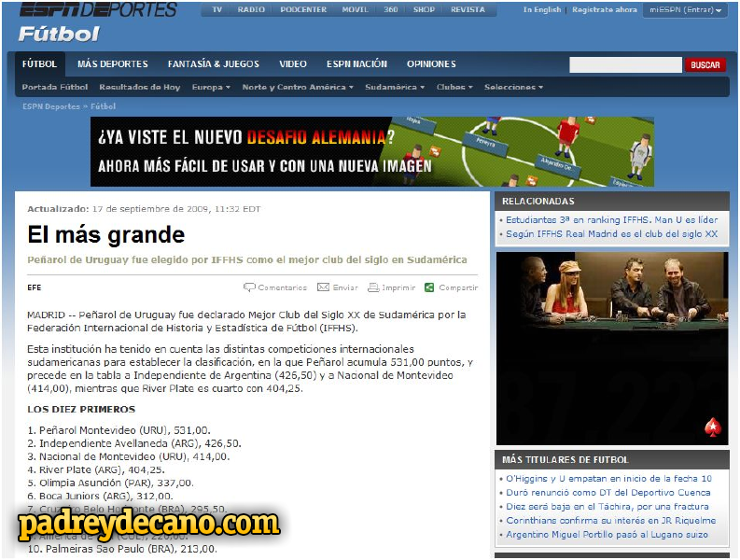740x560 pixels.
Task: Click SHOP in the top bar
Action: point(424,9)
